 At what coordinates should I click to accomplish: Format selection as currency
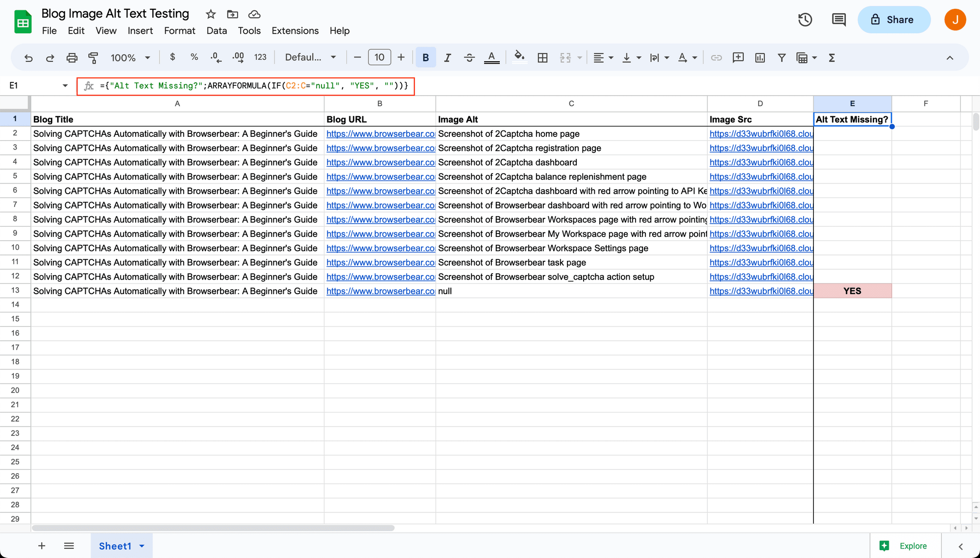(172, 57)
